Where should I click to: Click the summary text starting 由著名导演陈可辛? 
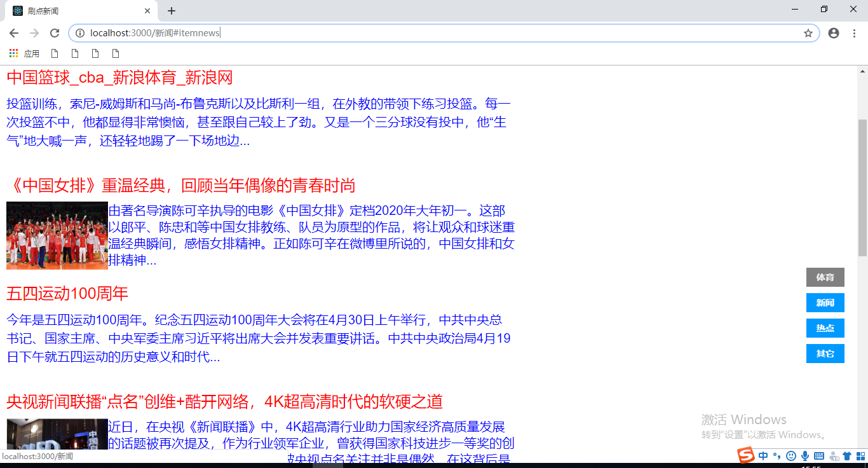311,235
